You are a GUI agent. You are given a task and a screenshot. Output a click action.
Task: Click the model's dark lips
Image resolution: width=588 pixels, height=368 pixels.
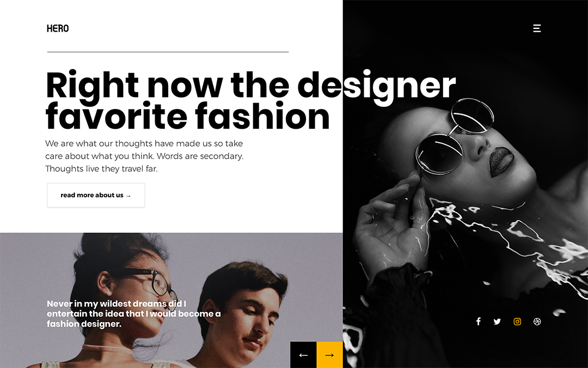501,161
